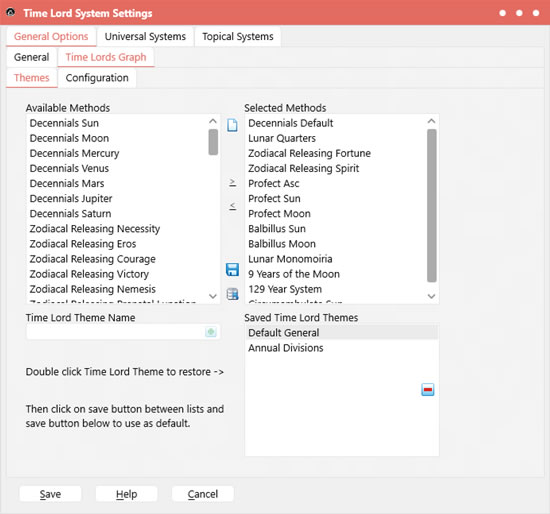Click the move-left arrow between lists
The width and height of the screenshot is (550, 514).
tap(232, 206)
